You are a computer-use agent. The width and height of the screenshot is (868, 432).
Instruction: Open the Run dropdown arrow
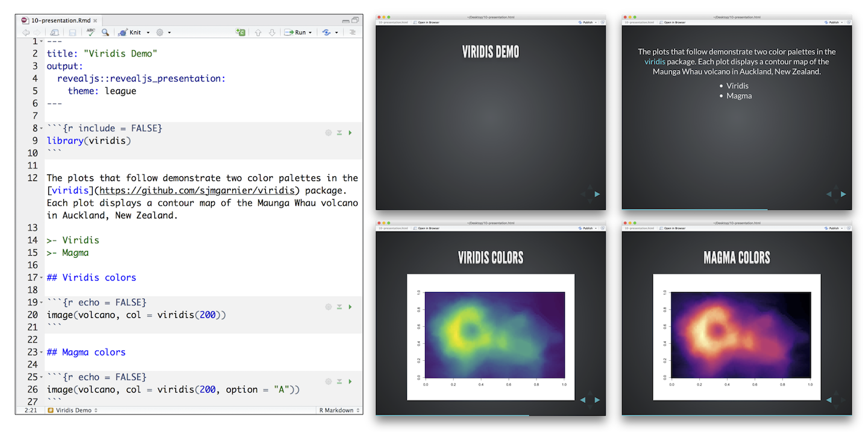click(310, 33)
